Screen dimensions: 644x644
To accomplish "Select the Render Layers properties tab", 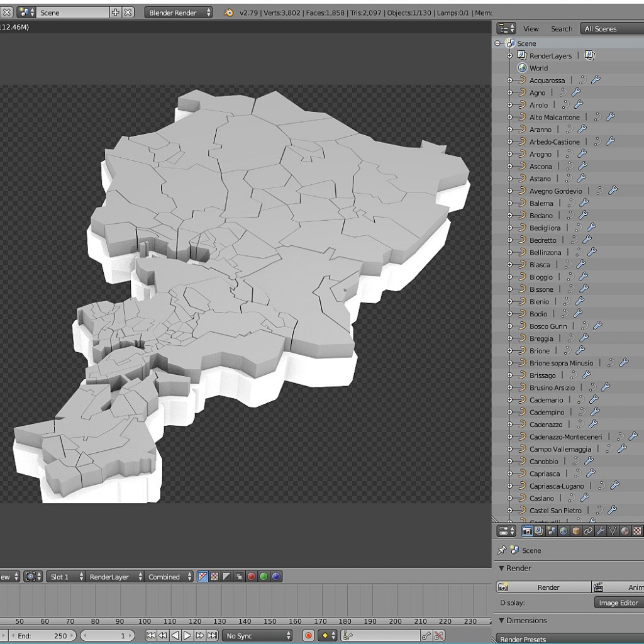I will point(539,531).
